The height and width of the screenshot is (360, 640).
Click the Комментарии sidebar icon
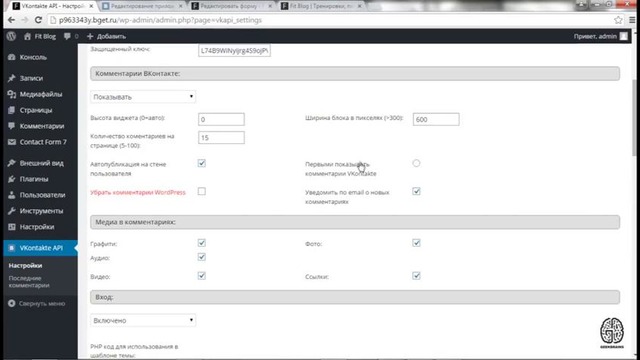[11, 126]
